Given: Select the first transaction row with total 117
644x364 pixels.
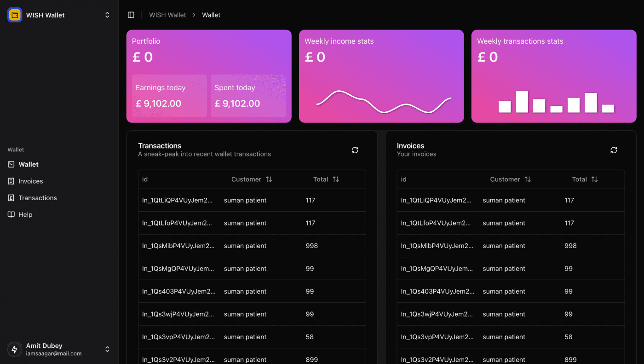Looking at the screenshot, I should pyautogui.click(x=252, y=200).
